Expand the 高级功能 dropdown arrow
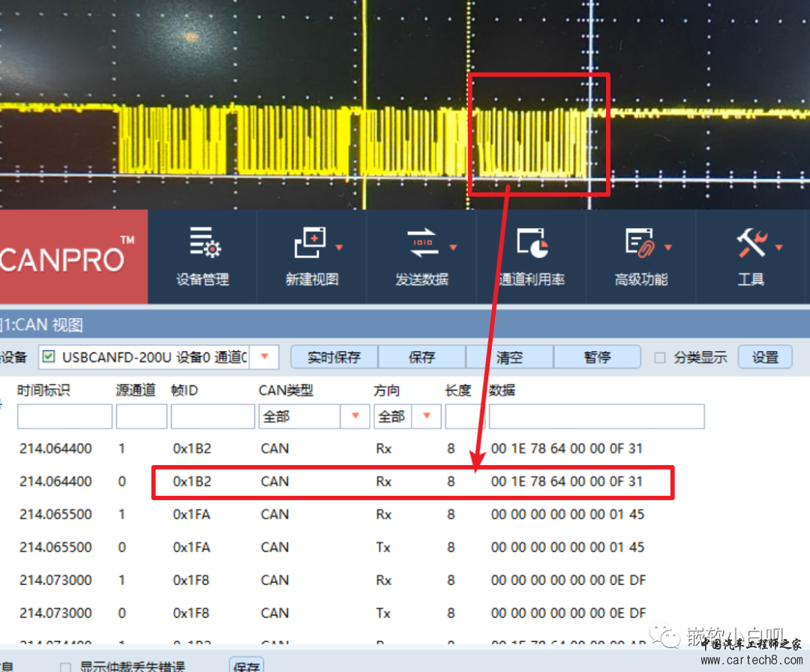 coord(668,247)
